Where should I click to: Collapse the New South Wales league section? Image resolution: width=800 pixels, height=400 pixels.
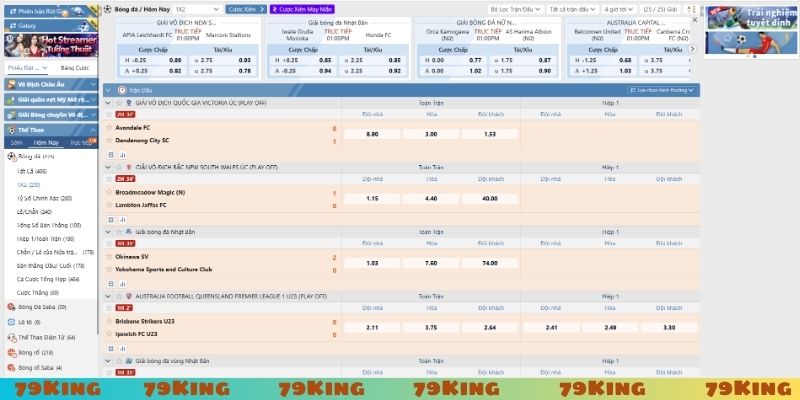110,166
